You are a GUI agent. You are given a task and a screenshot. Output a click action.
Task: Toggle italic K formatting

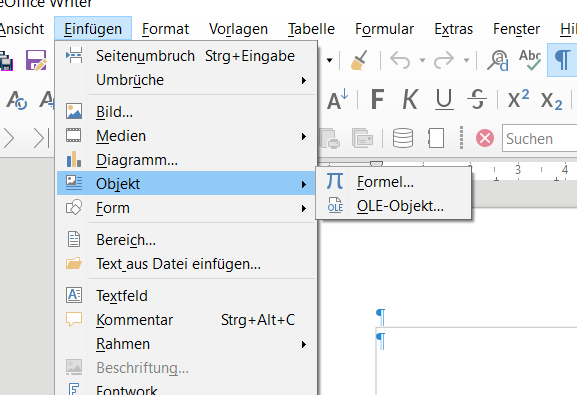pos(410,99)
